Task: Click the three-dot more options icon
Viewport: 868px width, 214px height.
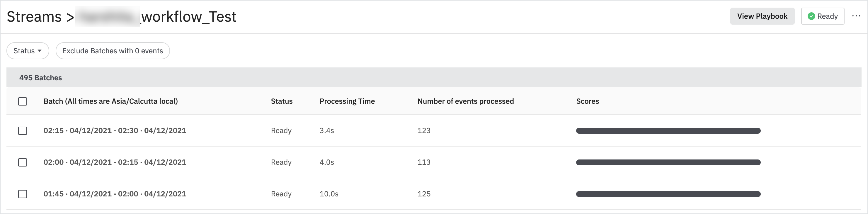Action: point(856,16)
